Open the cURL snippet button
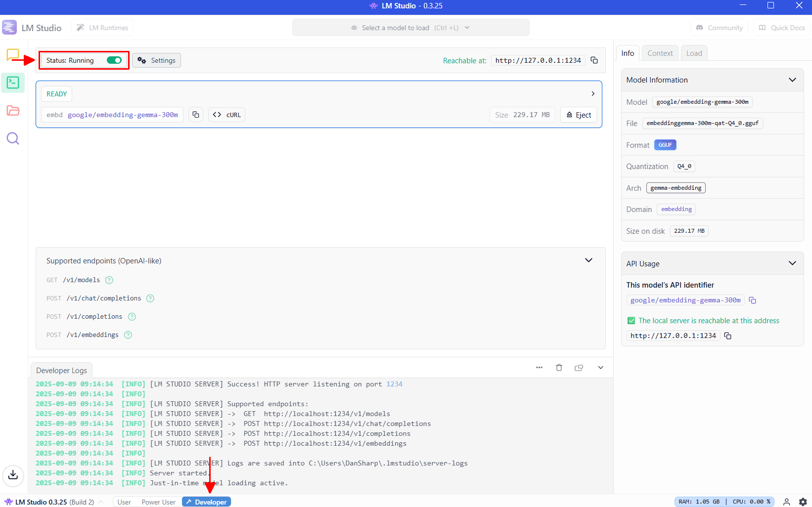This screenshot has height=507, width=812. 227,115
